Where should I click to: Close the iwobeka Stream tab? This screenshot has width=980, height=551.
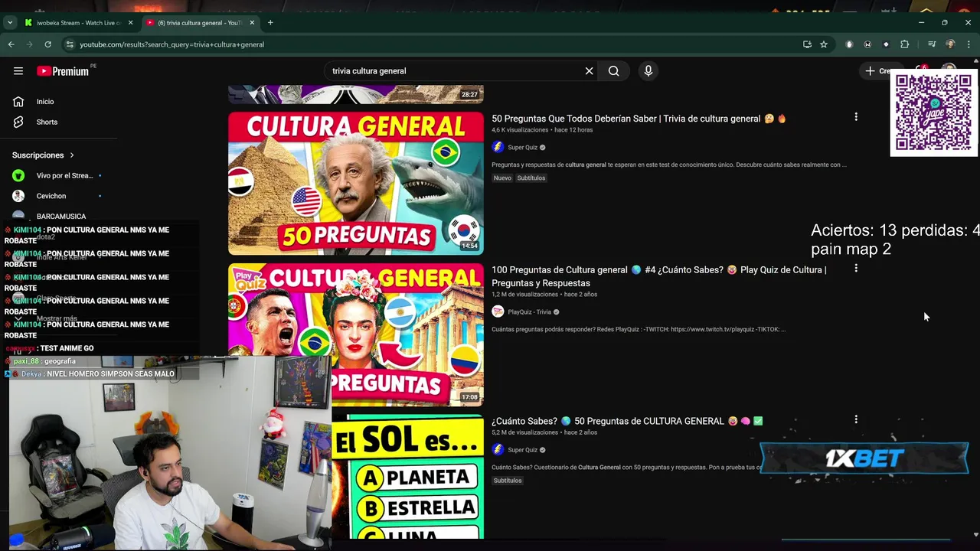(x=130, y=23)
